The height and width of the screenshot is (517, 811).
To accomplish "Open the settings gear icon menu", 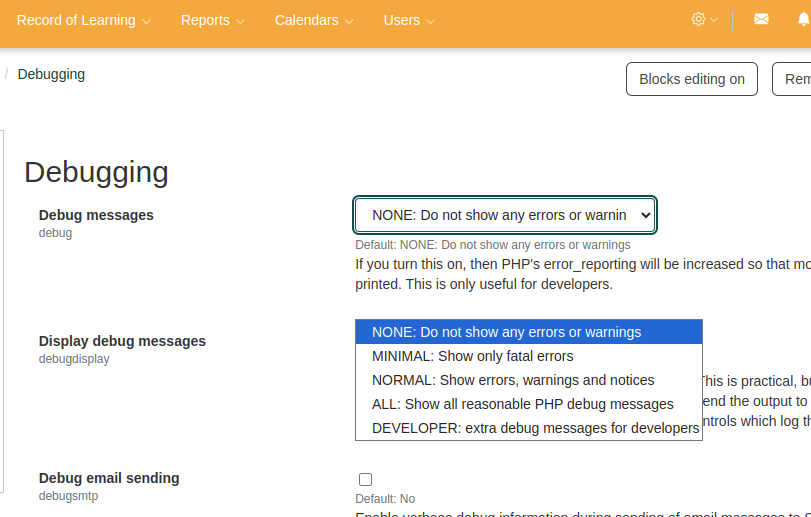I will click(698, 20).
